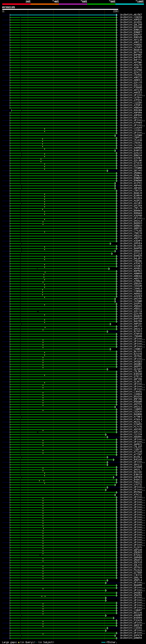Select hit label UniRef100_Q6C0H3
Screen dimensions: 146x644
(131, 170)
